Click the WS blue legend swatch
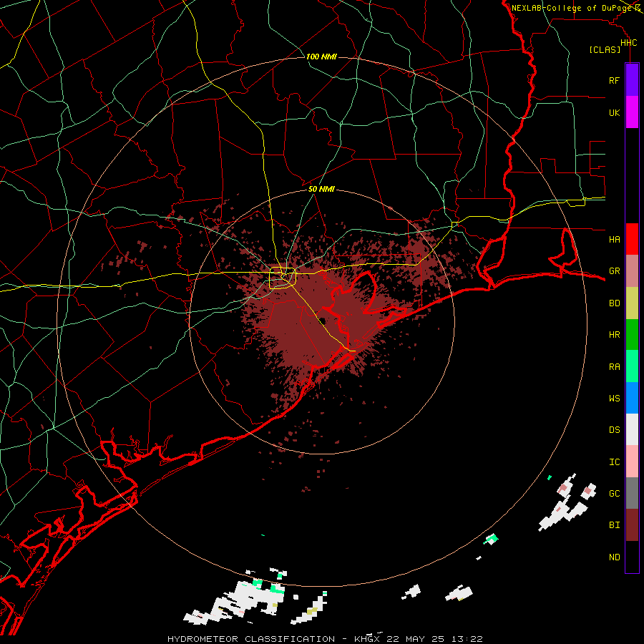Image resolution: width=644 pixels, height=644 pixels. 632,398
